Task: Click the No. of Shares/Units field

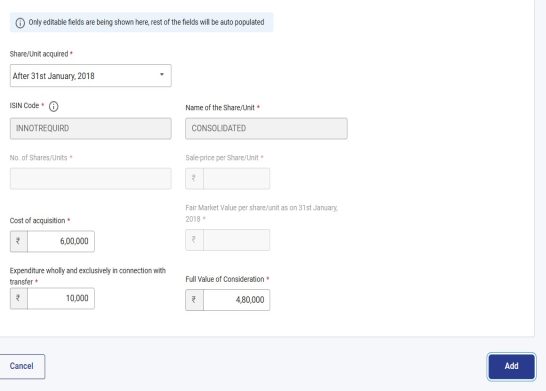Action: (91, 179)
